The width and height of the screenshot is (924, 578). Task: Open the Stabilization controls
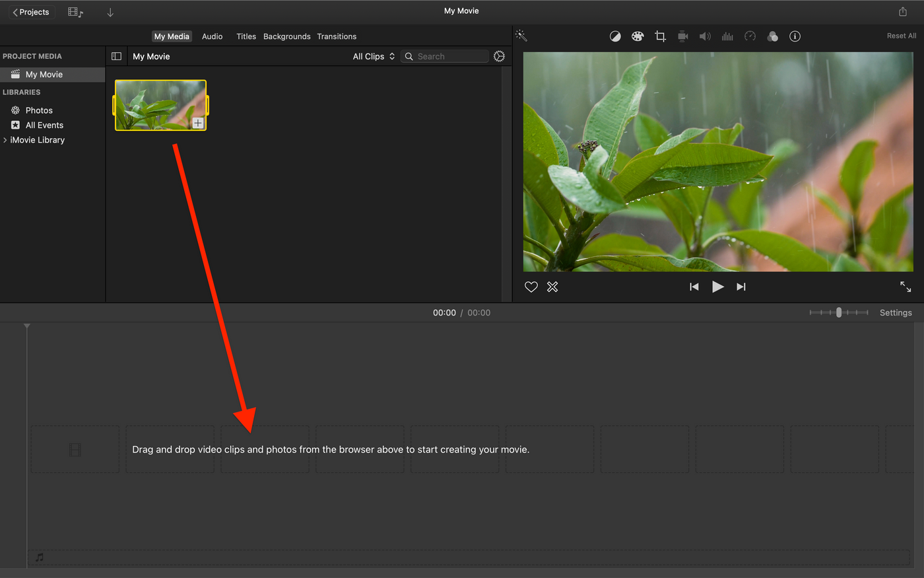[682, 36]
